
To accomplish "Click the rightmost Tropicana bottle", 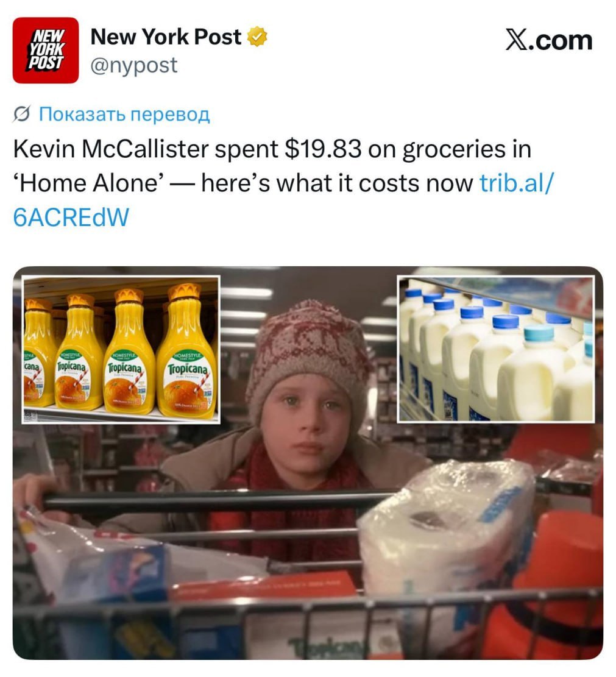I will (x=186, y=352).
